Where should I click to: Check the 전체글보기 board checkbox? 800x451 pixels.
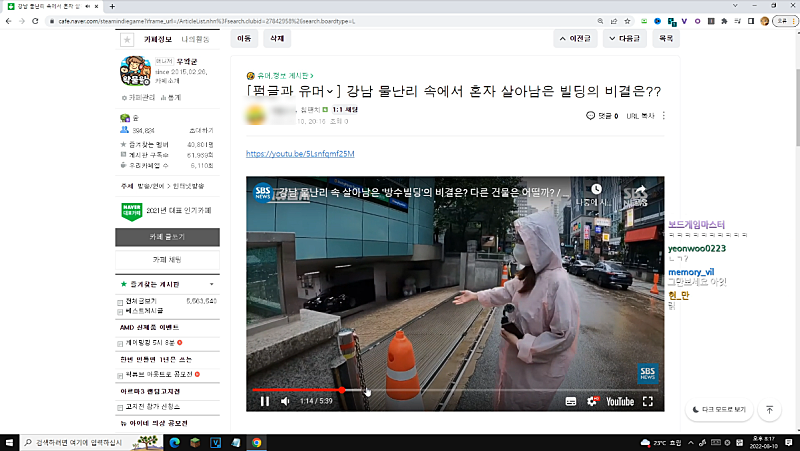122,301
